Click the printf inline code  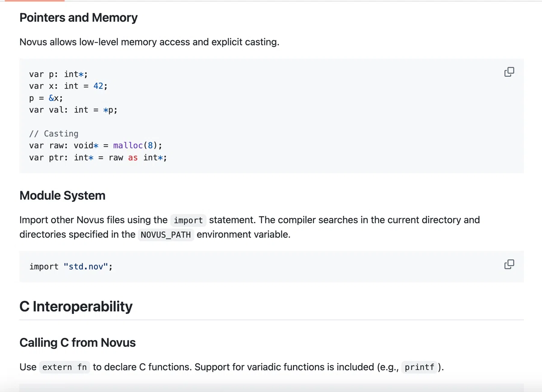pyautogui.click(x=420, y=367)
